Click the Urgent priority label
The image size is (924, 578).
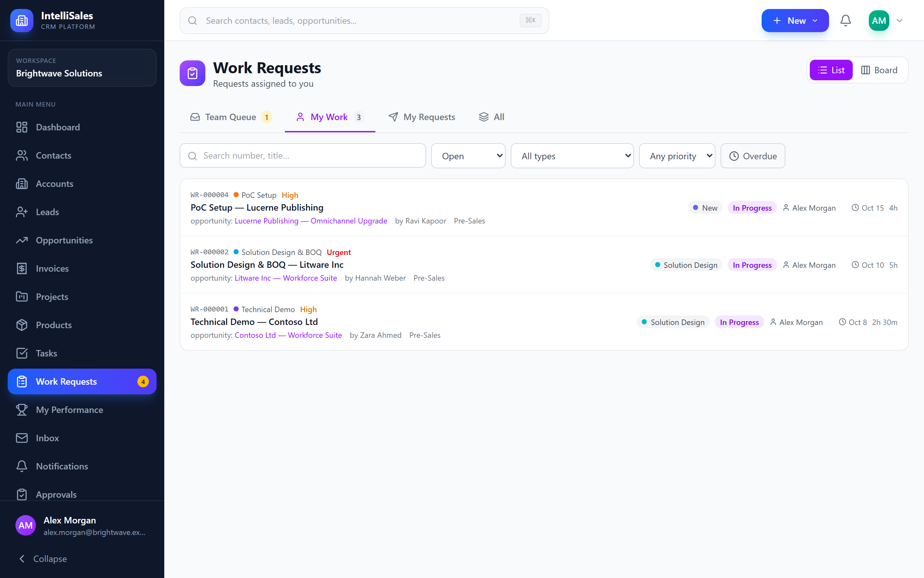[x=339, y=252]
